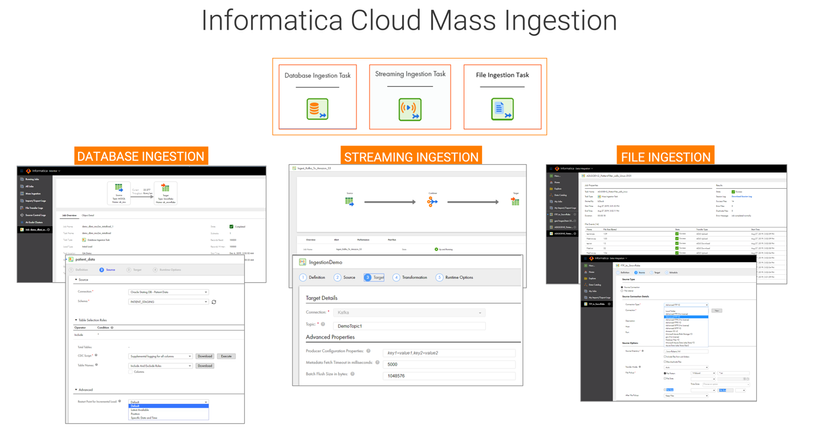Select the File Pattern radio option
This screenshot has height=443, width=815.
click(665, 373)
